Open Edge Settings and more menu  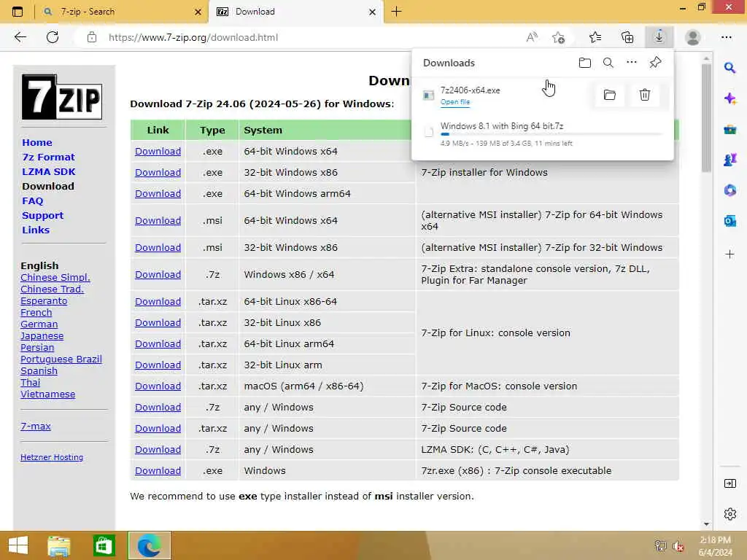[x=727, y=37]
